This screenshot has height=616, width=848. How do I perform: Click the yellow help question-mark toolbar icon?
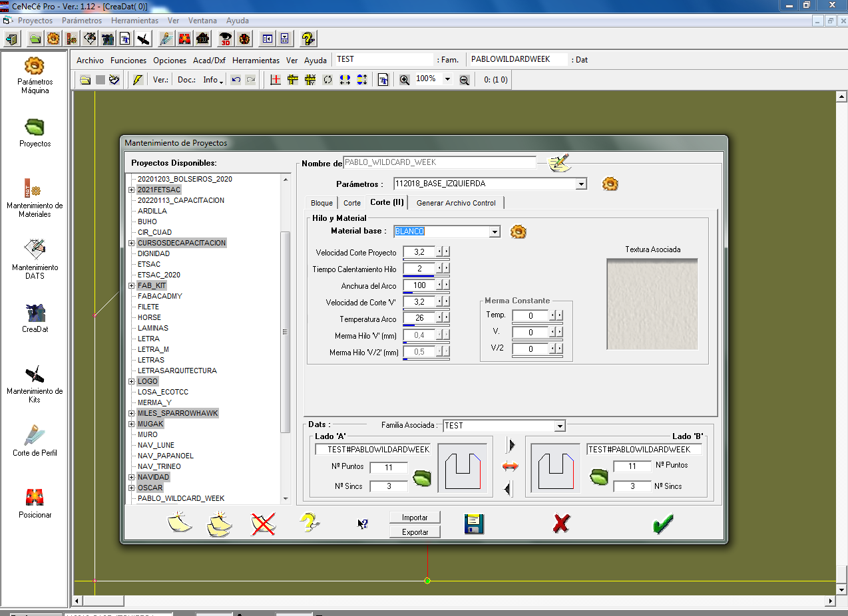[x=308, y=39]
